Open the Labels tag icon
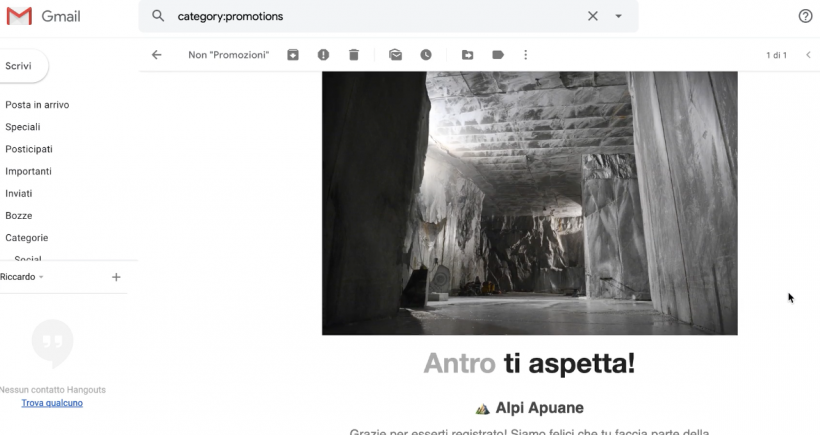 pos(497,55)
